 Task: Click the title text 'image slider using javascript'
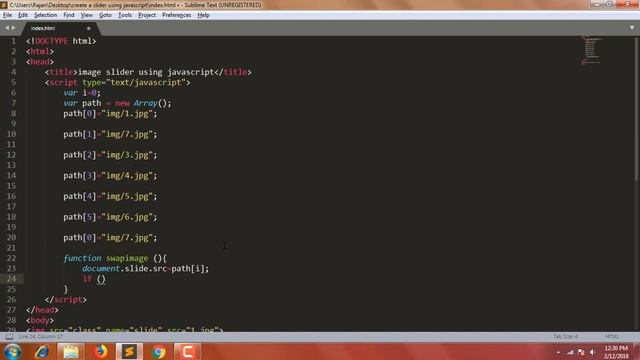point(146,72)
